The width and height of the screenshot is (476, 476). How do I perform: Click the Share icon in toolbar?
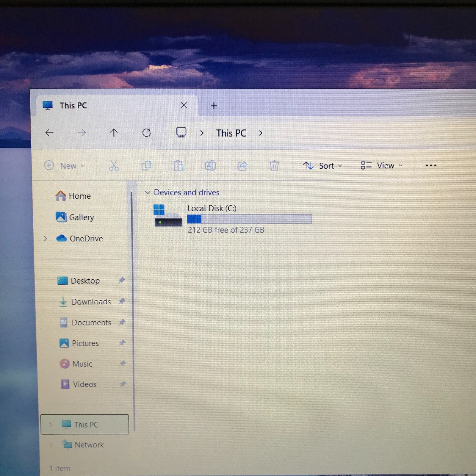pyautogui.click(x=242, y=166)
